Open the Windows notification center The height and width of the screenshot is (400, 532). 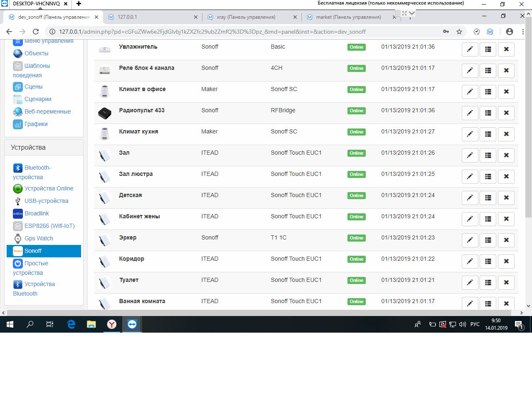(x=519, y=324)
